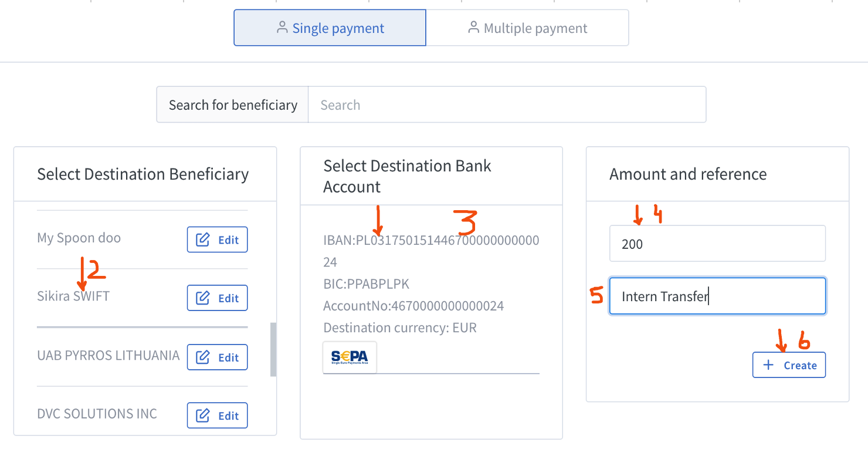868x459 pixels.
Task: Select Sikira SWIFT beneficiary from list
Action: click(x=73, y=296)
